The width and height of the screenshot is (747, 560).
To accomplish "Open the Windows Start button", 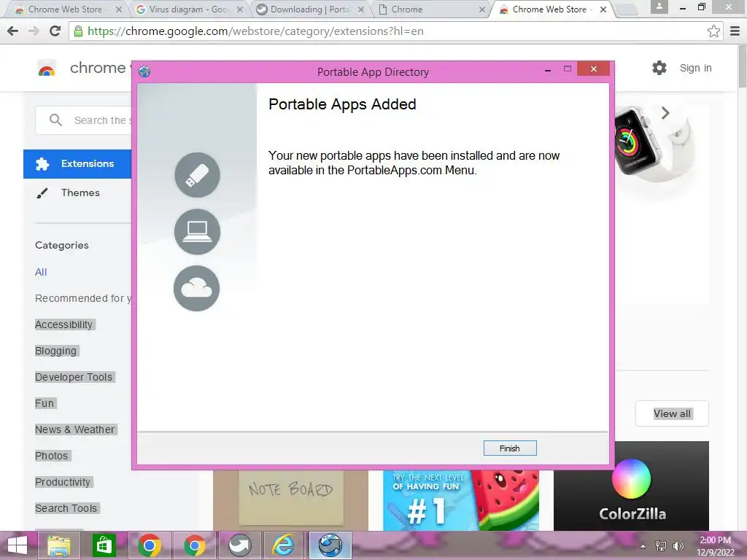I will 18,545.
